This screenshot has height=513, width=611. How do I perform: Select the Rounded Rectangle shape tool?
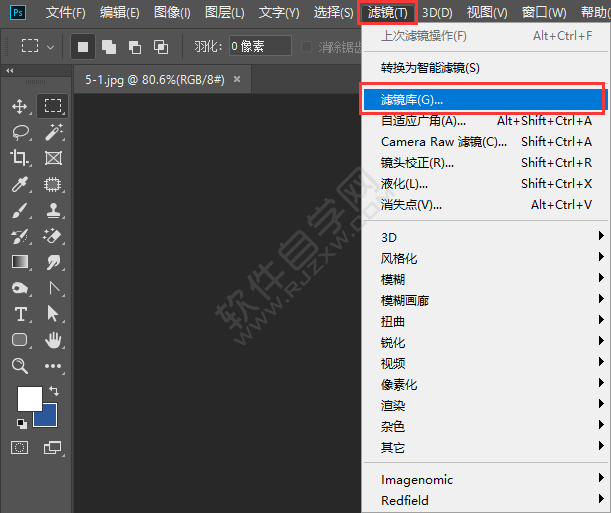click(19, 340)
